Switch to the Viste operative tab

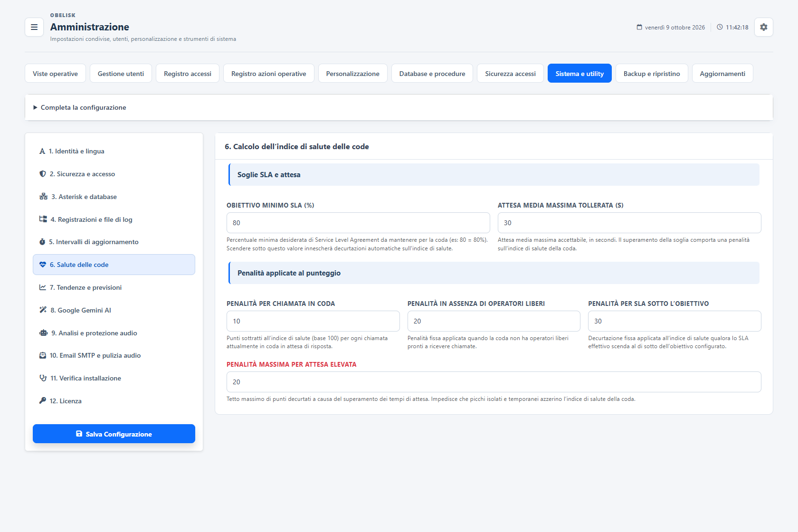(x=55, y=74)
